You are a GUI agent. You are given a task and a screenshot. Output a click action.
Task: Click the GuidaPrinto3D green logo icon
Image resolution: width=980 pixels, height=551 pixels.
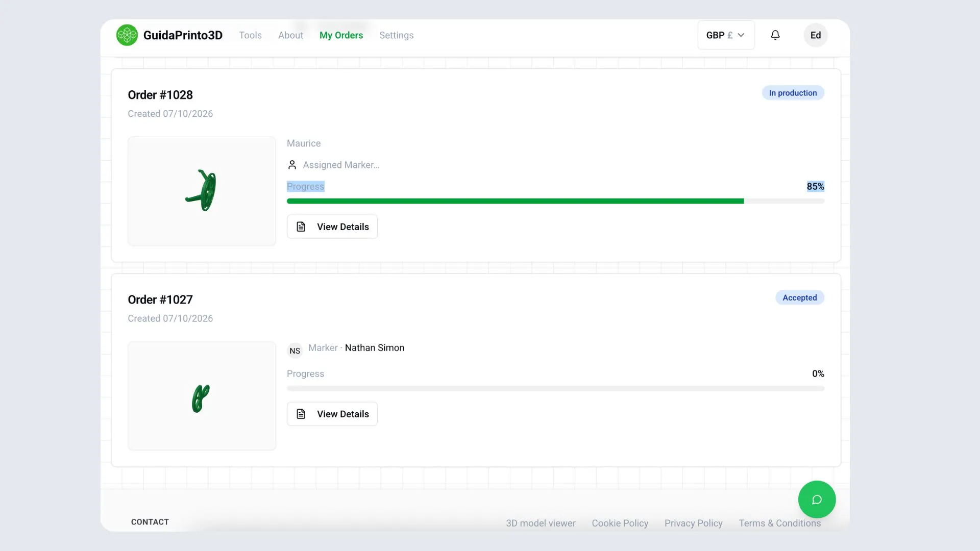[x=127, y=35]
